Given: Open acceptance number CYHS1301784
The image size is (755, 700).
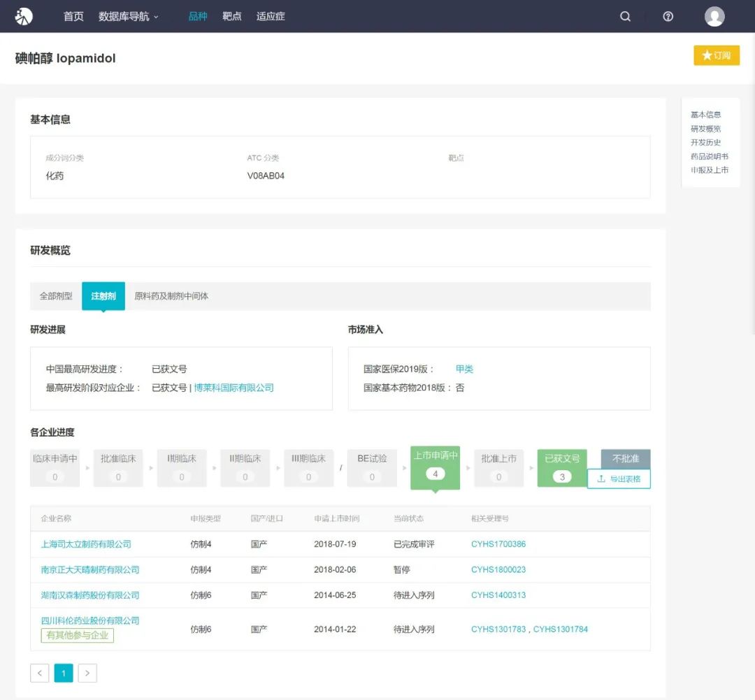Looking at the screenshot, I should click(561, 629).
